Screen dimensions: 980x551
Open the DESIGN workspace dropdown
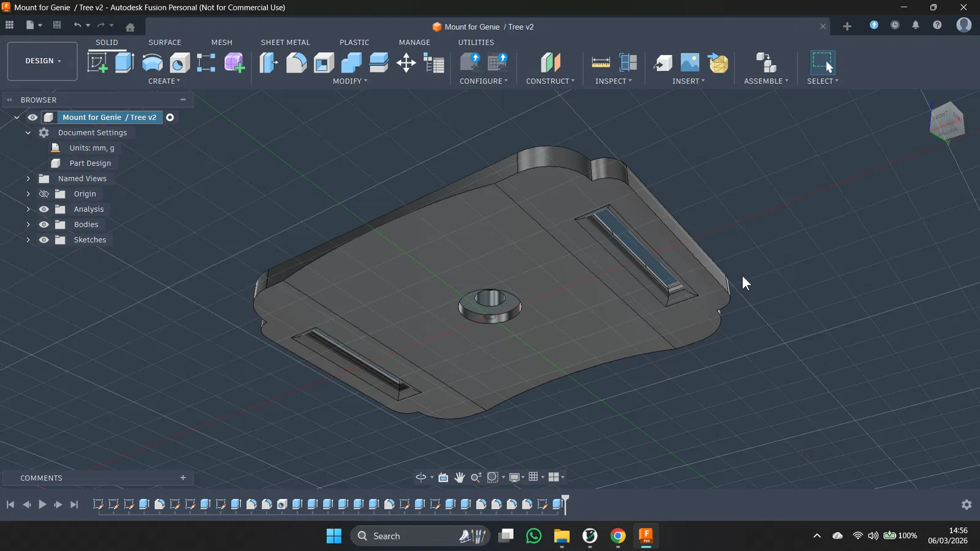point(42,61)
